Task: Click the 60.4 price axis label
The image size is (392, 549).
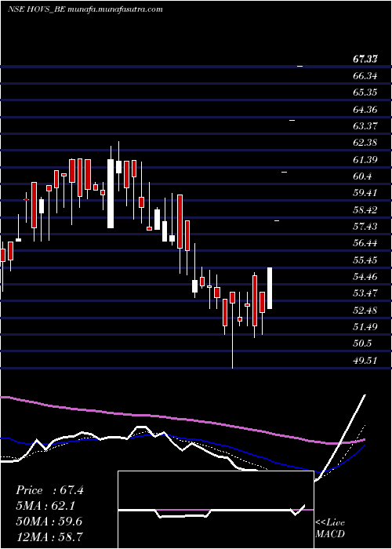Action: (362, 176)
